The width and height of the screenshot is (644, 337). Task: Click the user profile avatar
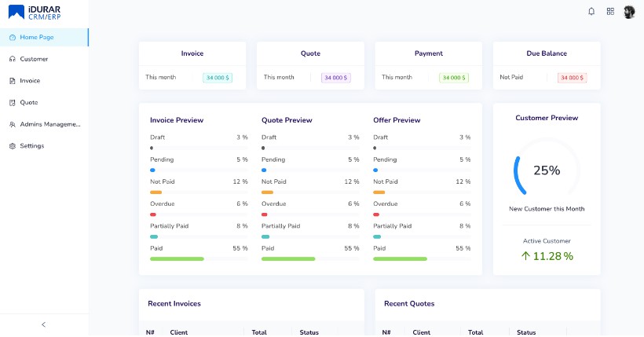629,12
